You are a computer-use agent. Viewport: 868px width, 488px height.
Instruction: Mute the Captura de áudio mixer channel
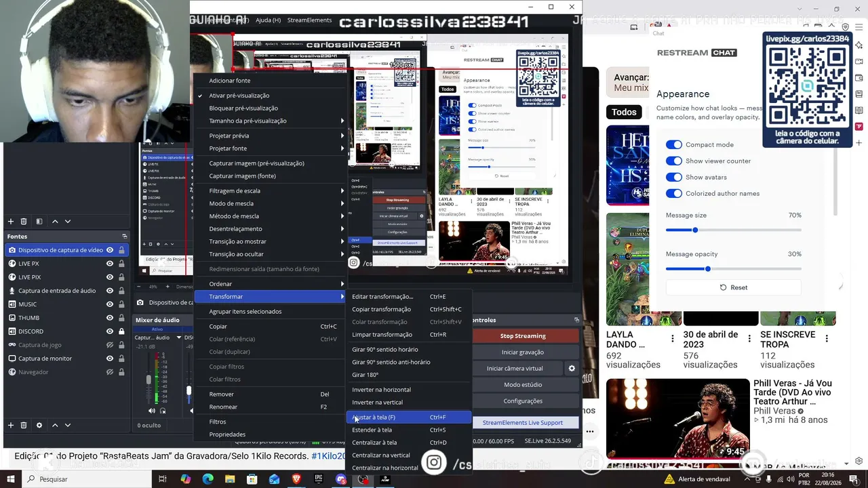[x=152, y=411]
